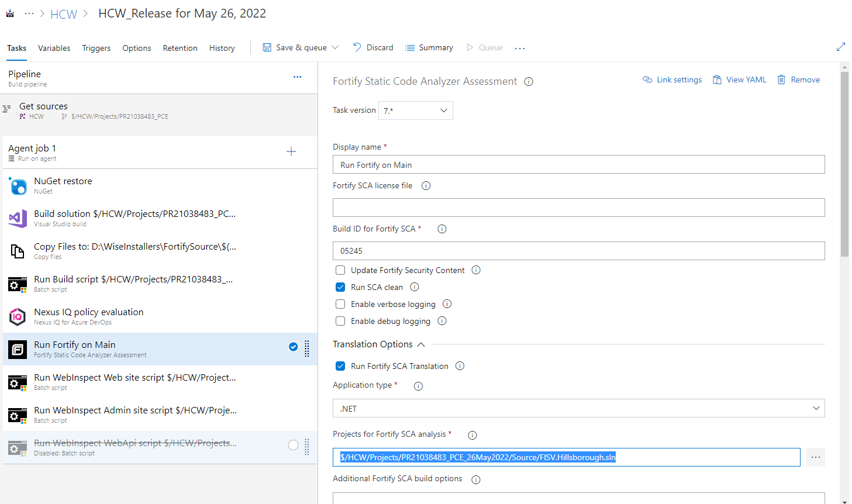Open the Task version dropdown
Image resolution: width=852 pixels, height=504 pixels.
coord(416,111)
